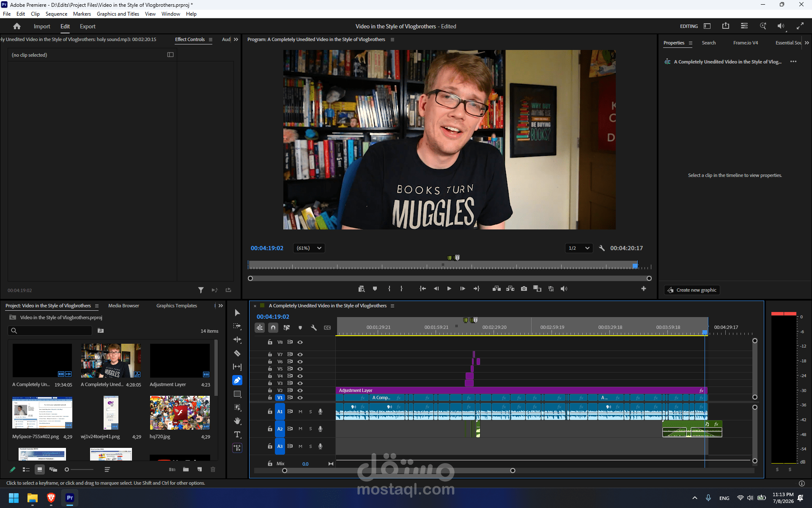This screenshot has width=812, height=508.
Task: Toggle Quick Export share icon
Action: (x=726, y=26)
